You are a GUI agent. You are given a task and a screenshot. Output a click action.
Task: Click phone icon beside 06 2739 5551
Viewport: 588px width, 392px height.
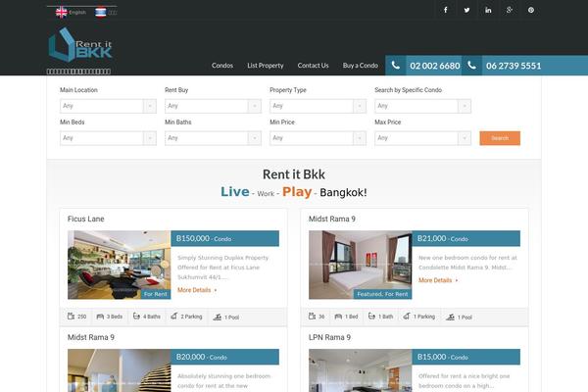[x=471, y=66]
